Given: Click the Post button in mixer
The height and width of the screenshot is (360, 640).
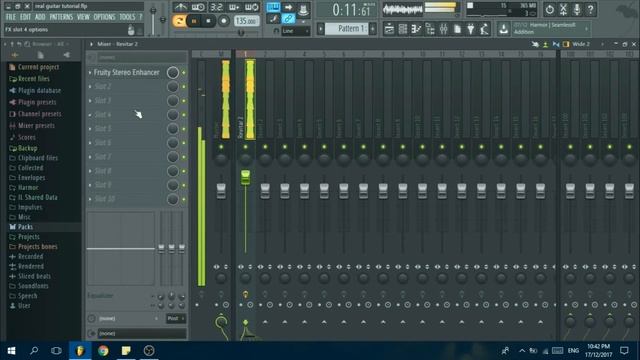Looking at the screenshot, I should coord(176,318).
